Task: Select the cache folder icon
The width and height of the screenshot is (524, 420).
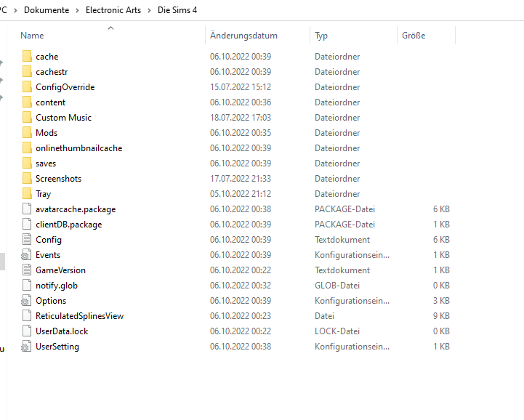Action: coord(27,57)
